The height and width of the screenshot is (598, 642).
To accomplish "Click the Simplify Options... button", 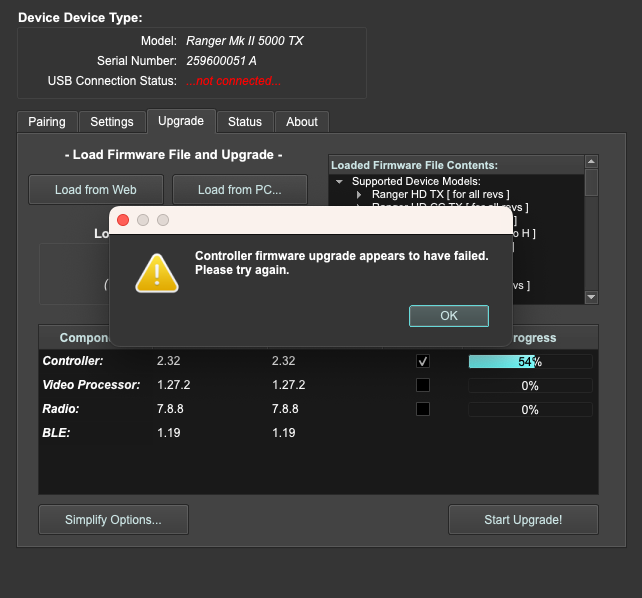I will (x=113, y=520).
